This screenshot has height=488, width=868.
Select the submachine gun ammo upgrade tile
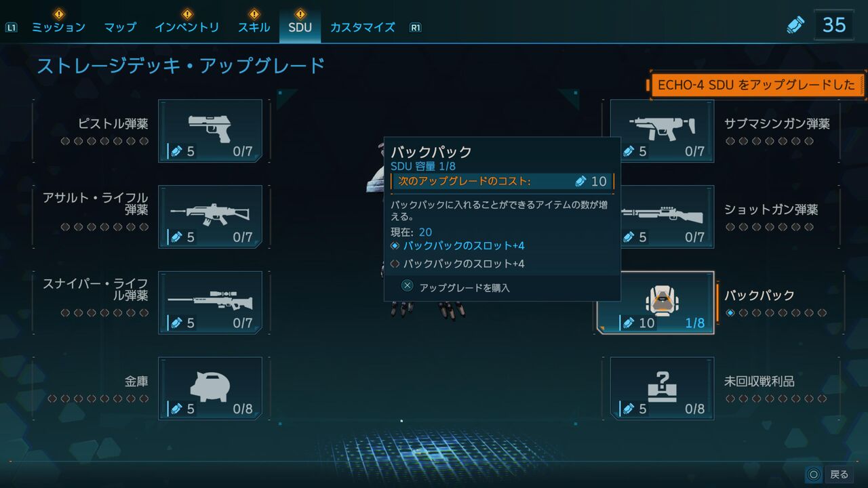(x=662, y=131)
